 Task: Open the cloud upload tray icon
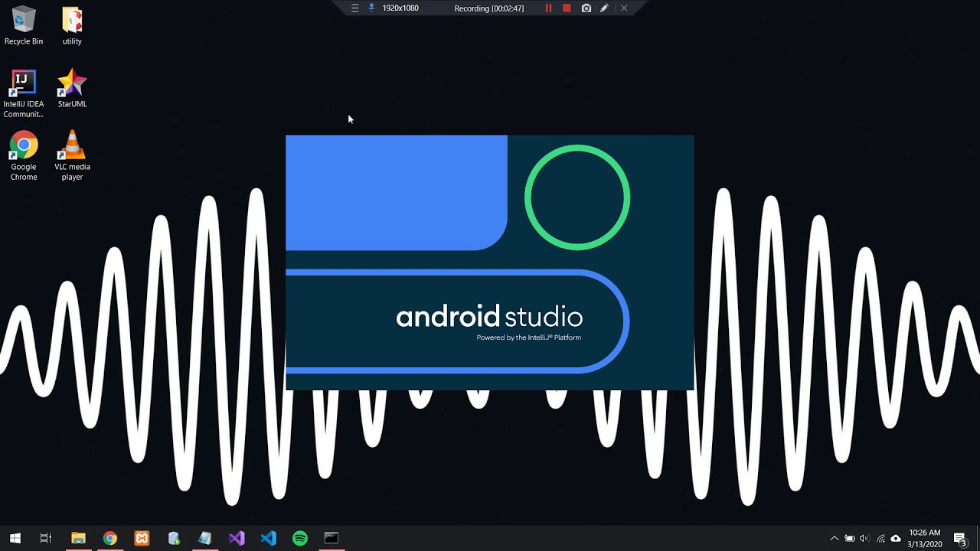(896, 539)
